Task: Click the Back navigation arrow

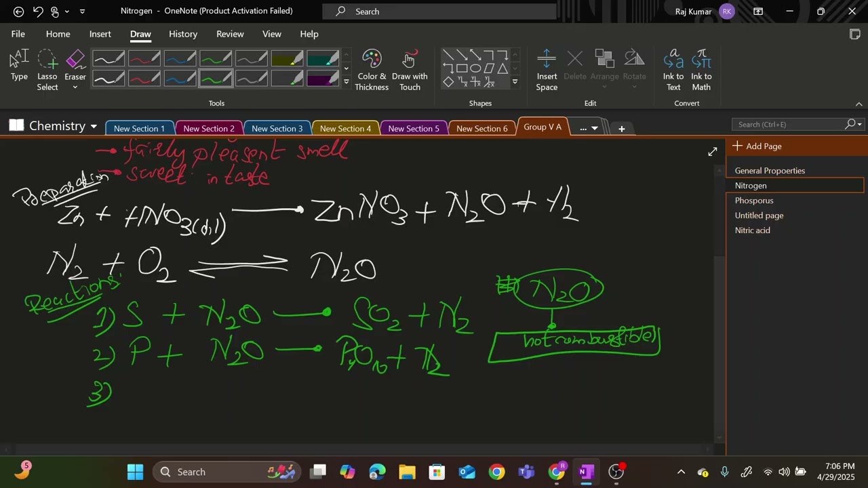Action: (18, 12)
